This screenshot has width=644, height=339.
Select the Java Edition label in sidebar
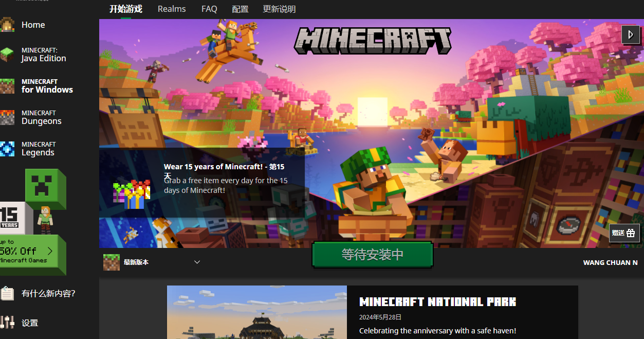44,55
